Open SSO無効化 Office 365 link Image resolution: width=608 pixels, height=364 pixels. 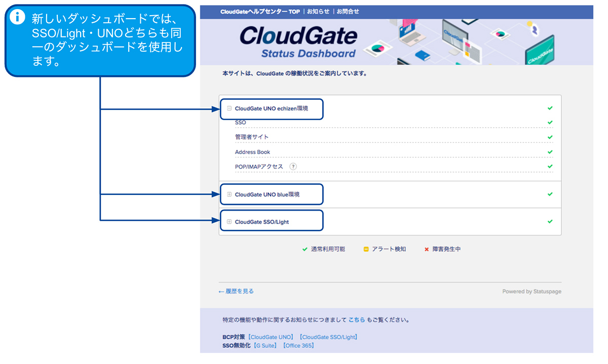(298, 346)
